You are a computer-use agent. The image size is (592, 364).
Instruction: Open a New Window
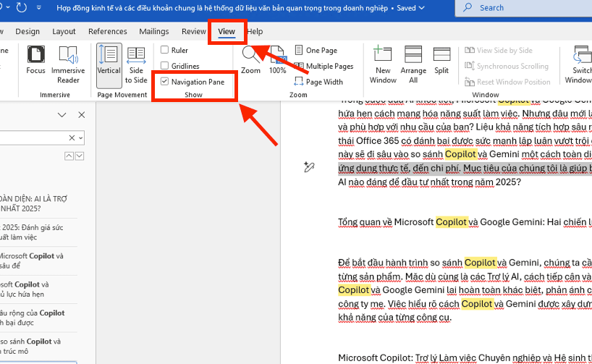[383, 64]
